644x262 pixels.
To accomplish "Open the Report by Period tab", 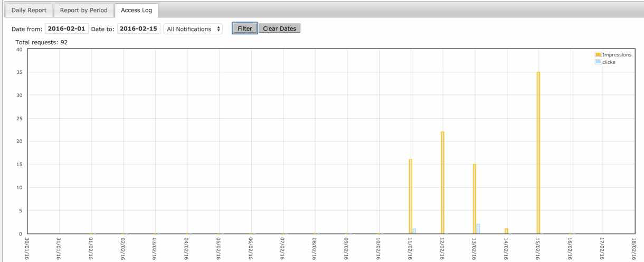I will tap(83, 10).
